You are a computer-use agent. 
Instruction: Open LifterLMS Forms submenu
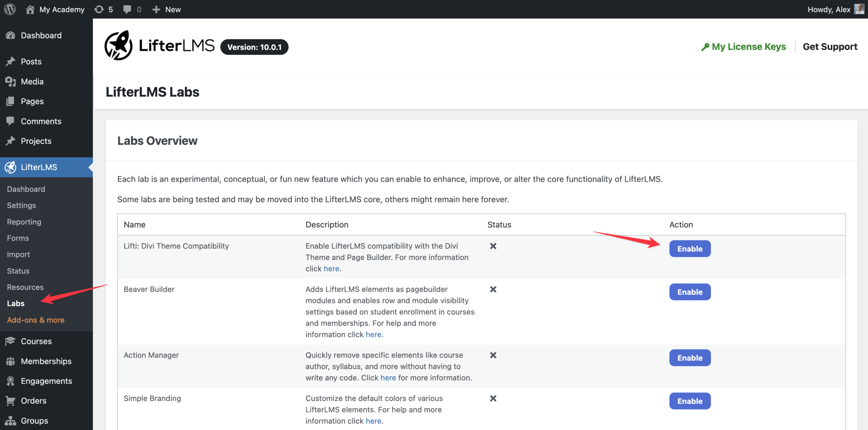18,238
